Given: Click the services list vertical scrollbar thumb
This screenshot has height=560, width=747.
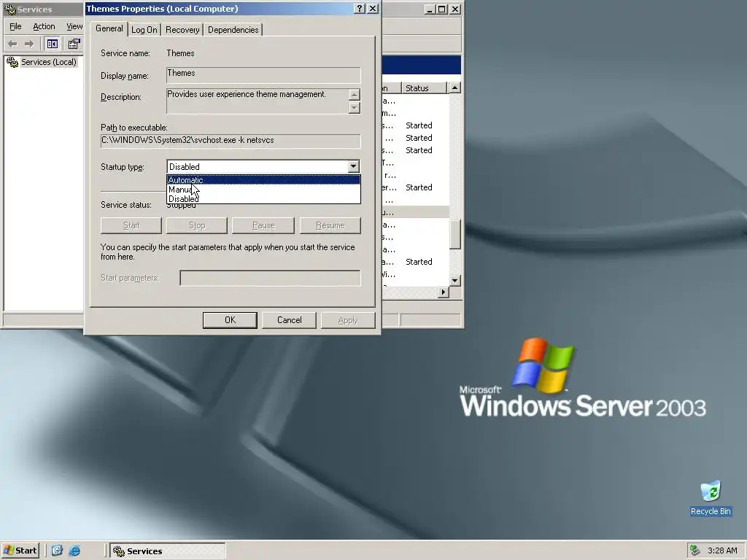Looking at the screenshot, I should [x=455, y=234].
